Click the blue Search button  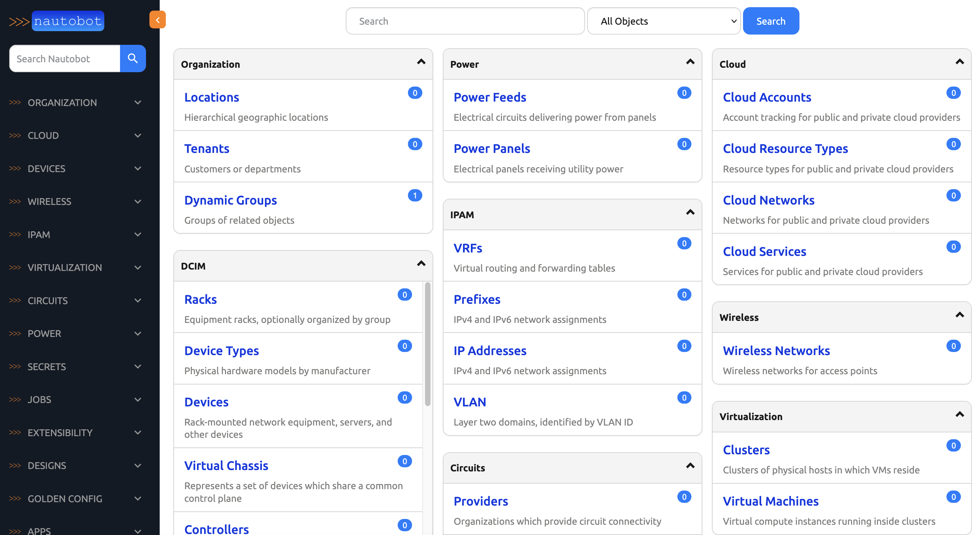click(x=770, y=21)
